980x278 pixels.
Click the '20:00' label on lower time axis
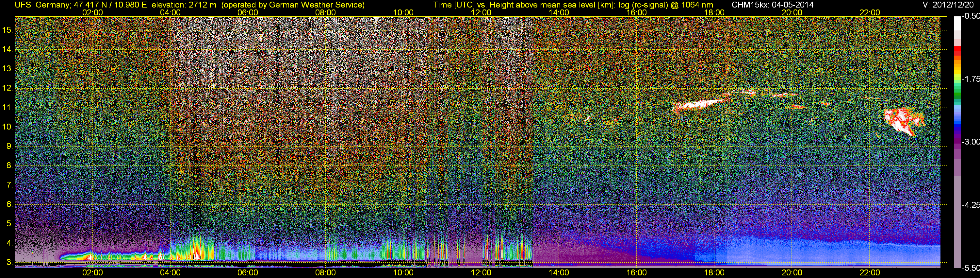pyautogui.click(x=792, y=273)
